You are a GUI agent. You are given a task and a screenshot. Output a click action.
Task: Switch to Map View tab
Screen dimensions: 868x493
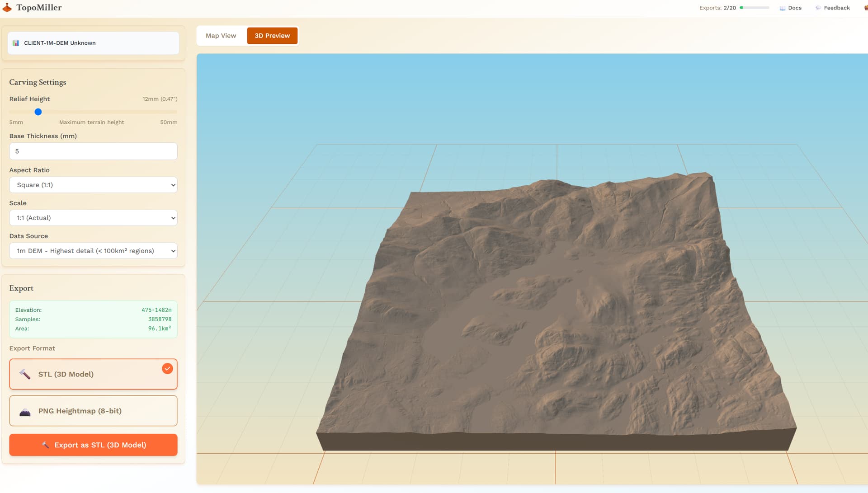221,36
